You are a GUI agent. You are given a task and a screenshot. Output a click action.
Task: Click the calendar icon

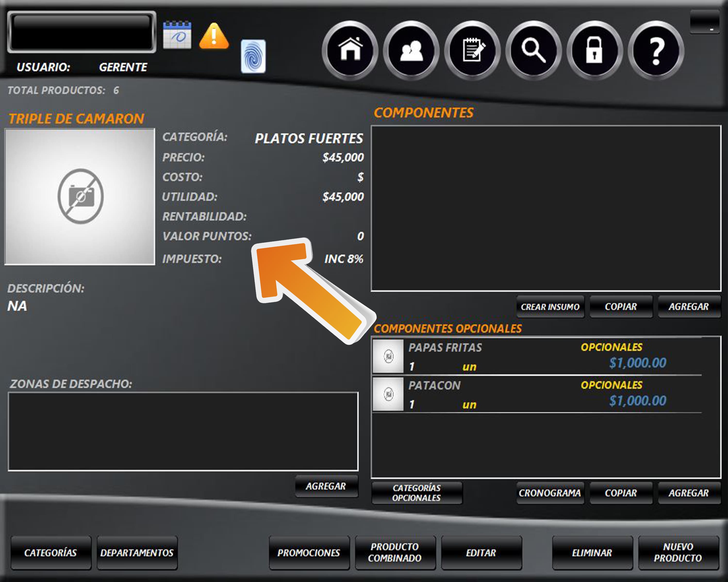(x=177, y=35)
